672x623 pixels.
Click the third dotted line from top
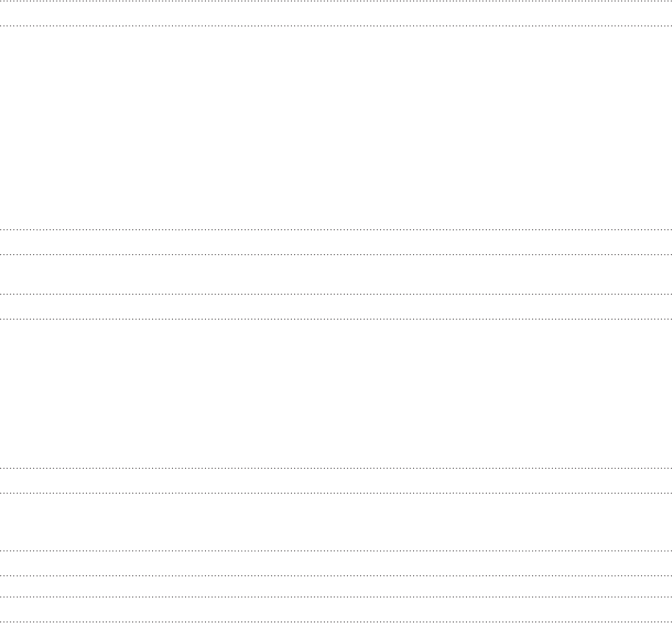336,230
